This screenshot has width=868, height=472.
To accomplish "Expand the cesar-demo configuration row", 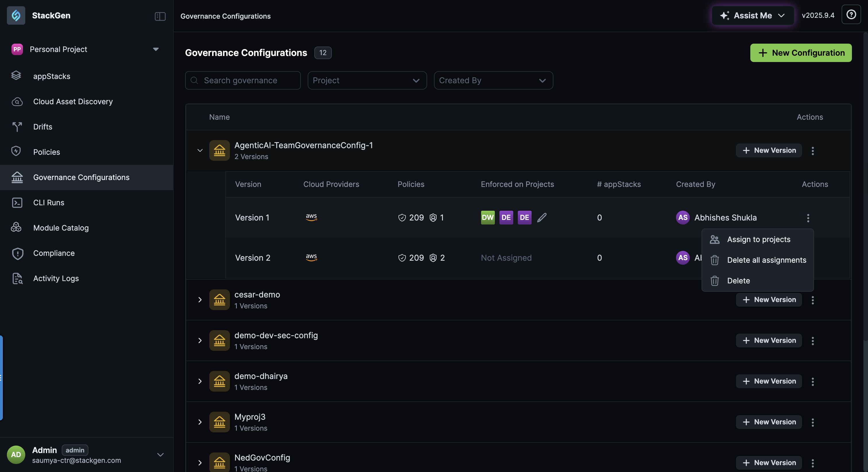I will click(200, 300).
